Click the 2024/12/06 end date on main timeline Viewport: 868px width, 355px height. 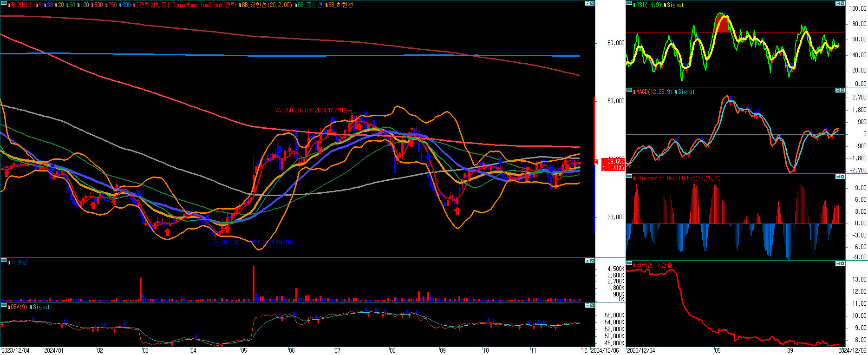[605, 350]
